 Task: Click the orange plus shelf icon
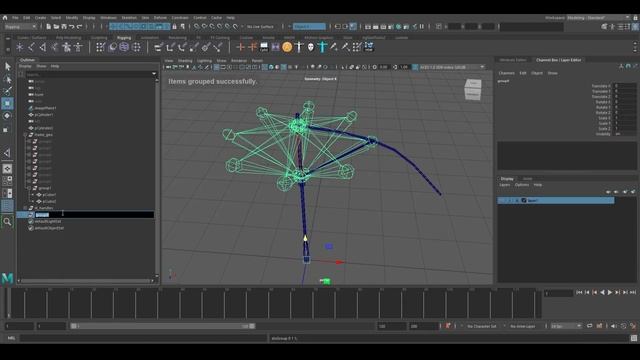[240, 47]
